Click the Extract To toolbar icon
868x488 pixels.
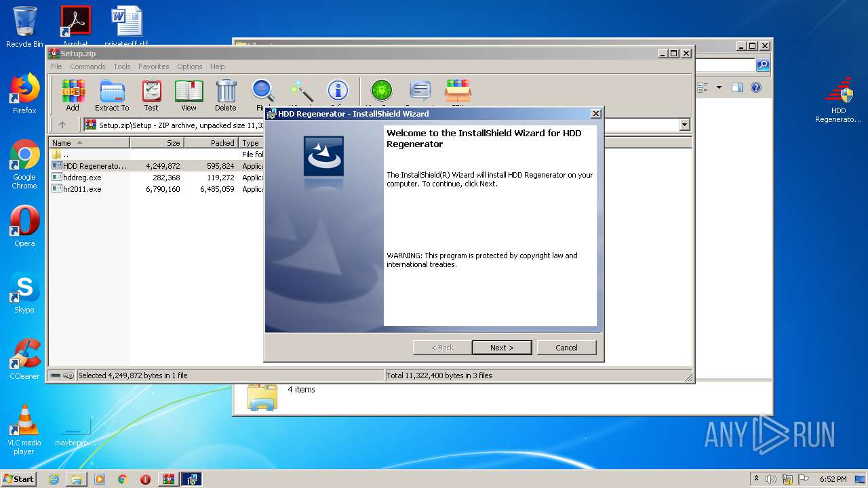pyautogui.click(x=112, y=95)
